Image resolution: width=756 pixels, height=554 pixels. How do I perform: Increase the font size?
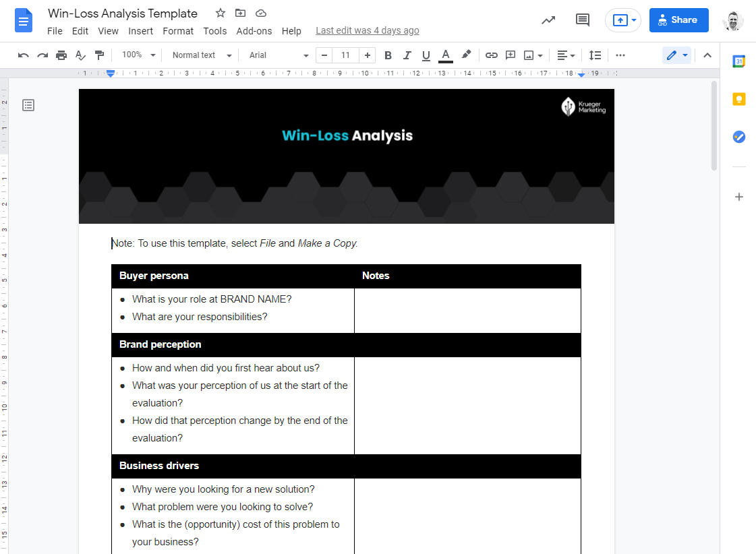click(x=368, y=55)
